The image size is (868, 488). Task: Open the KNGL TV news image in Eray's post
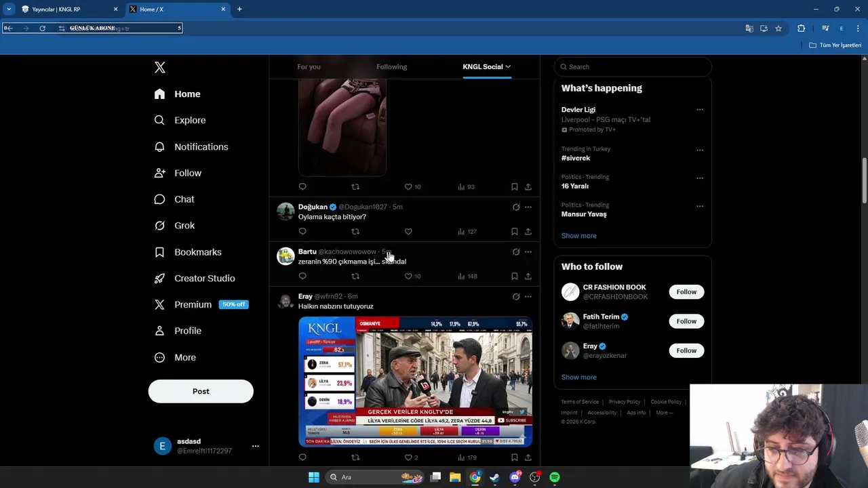[415, 382]
